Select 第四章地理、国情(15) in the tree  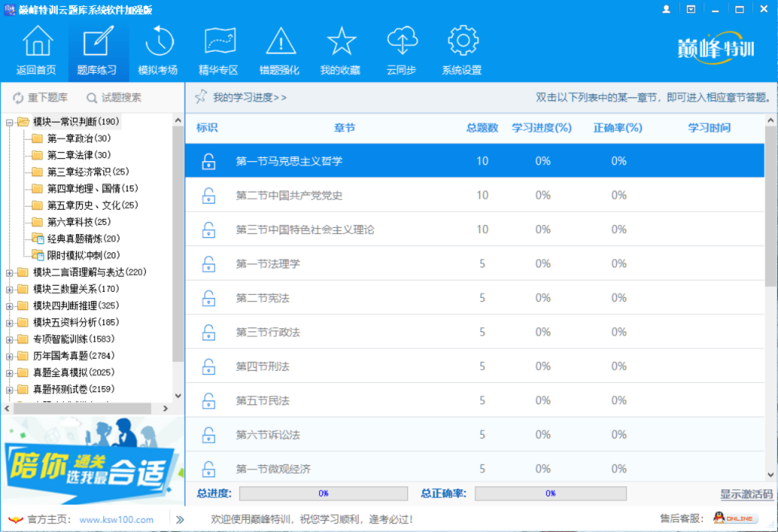(x=92, y=188)
